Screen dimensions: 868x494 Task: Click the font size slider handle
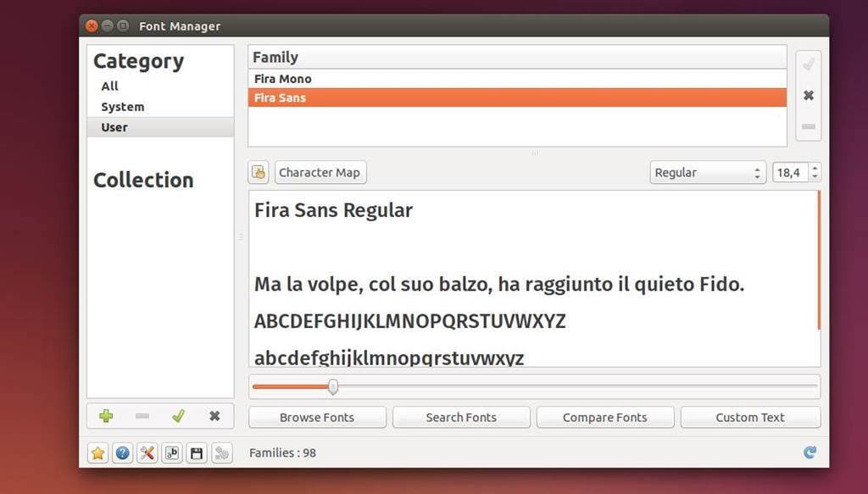[332, 386]
